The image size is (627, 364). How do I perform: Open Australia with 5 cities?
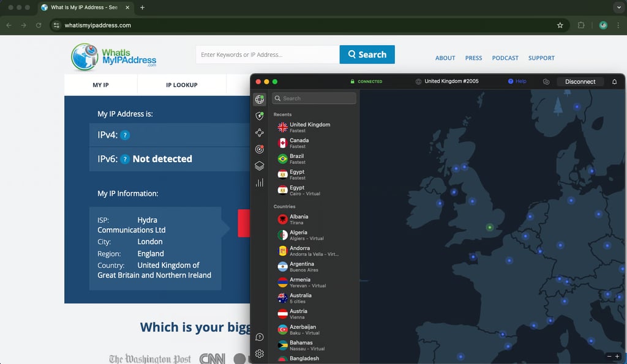pyautogui.click(x=314, y=298)
